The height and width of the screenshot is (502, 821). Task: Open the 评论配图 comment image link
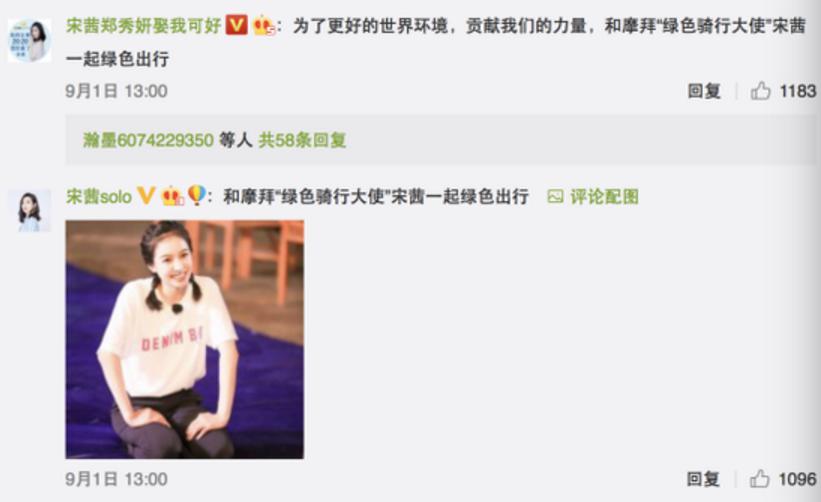pos(604,196)
